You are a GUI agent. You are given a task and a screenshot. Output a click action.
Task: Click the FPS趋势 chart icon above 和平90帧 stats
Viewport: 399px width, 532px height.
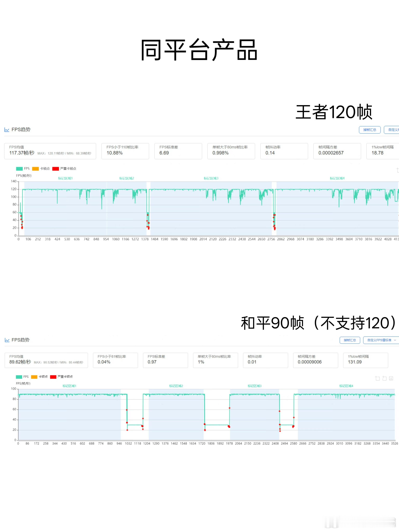(x=7, y=340)
